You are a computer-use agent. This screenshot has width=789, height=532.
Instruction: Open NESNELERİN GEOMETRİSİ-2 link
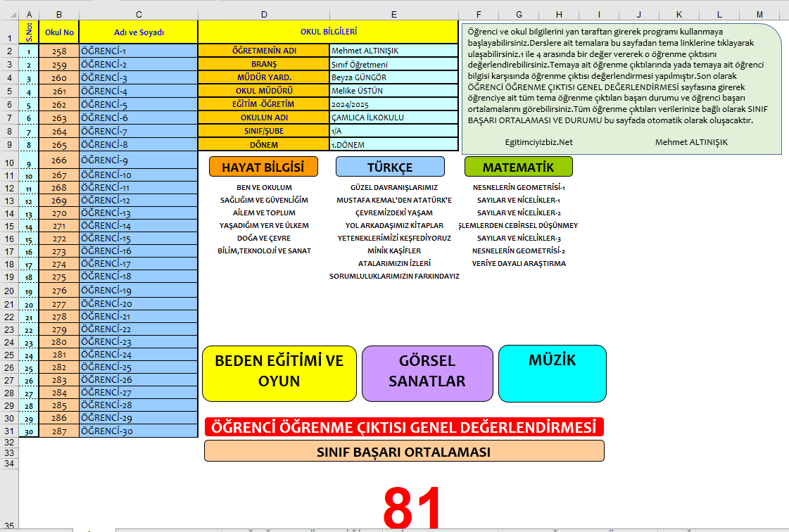pyautogui.click(x=519, y=250)
